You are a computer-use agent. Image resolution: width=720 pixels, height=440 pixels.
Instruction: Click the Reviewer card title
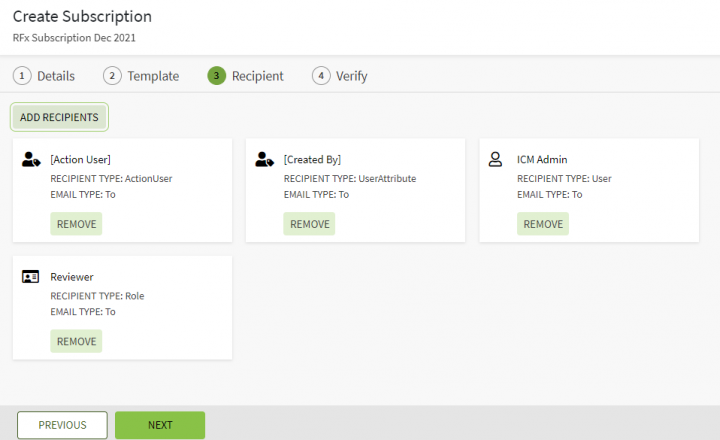click(72, 277)
